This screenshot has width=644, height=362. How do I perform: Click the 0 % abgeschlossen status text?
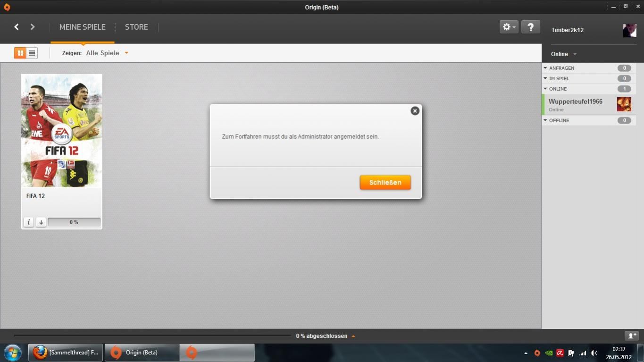click(322, 336)
